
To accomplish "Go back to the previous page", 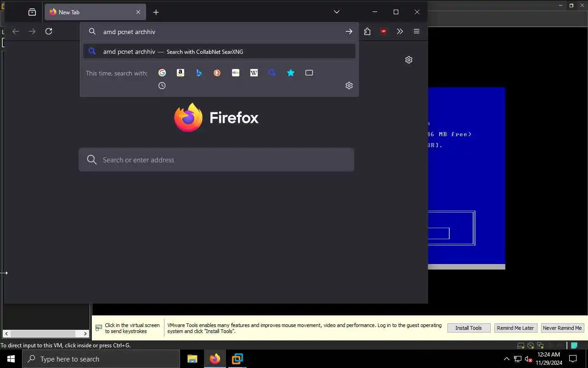I will click(16, 31).
